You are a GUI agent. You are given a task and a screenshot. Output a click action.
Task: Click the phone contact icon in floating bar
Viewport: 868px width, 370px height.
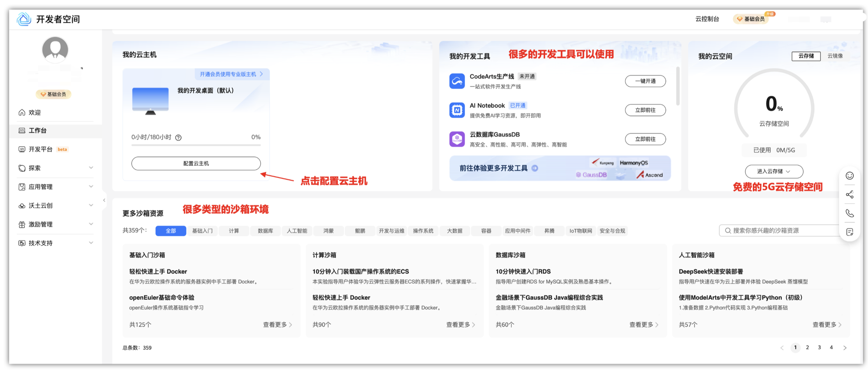[x=849, y=213]
